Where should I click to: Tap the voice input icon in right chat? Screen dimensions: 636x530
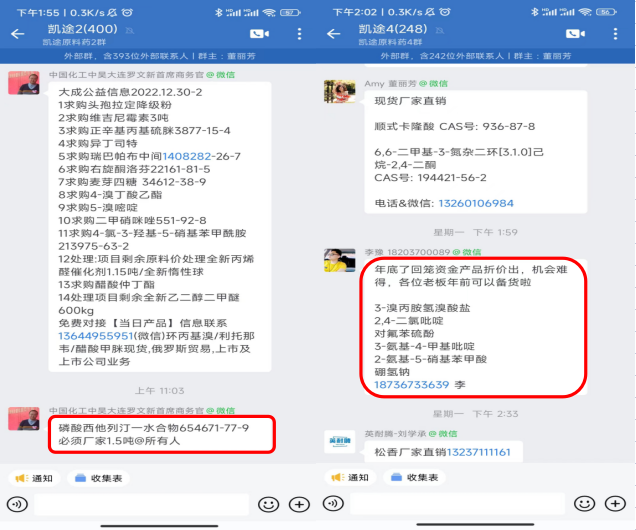[x=333, y=504]
